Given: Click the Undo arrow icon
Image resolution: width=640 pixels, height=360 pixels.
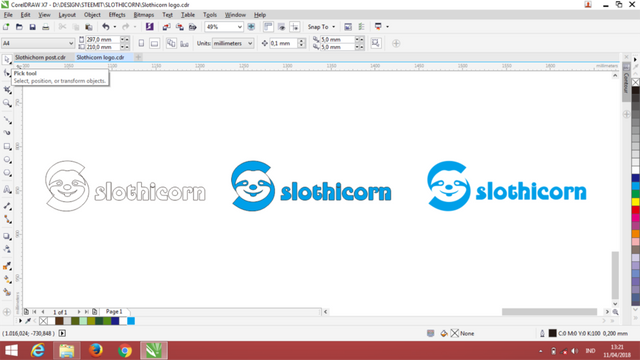Looking at the screenshot, I should pos(106,27).
